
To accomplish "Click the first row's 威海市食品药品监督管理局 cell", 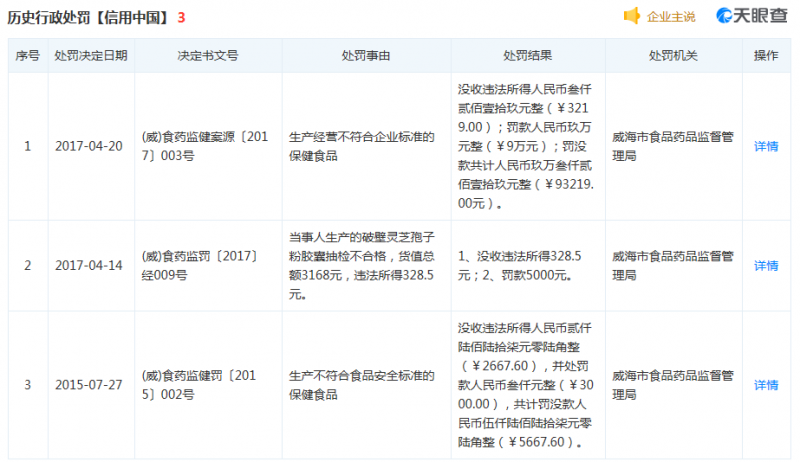I will coord(673,146).
